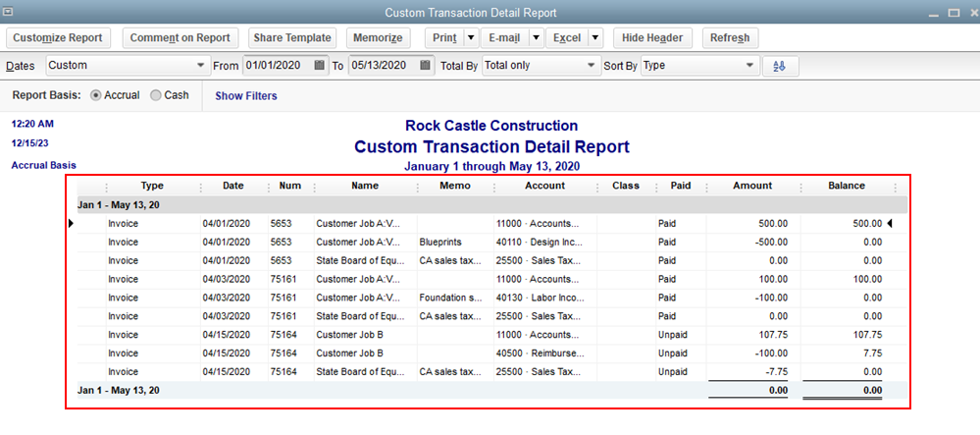Click the Rock Castle Construction heading

pos(491,125)
